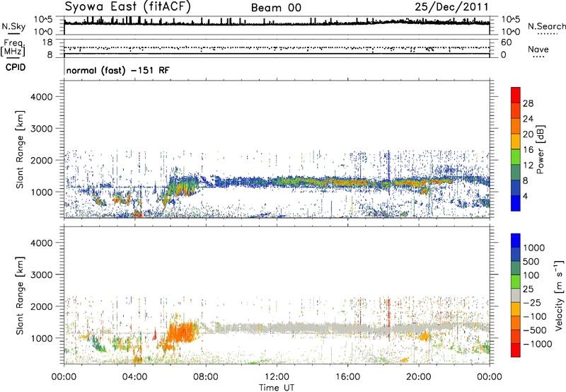Pick the blue top segment of Velocity bar

516,241
